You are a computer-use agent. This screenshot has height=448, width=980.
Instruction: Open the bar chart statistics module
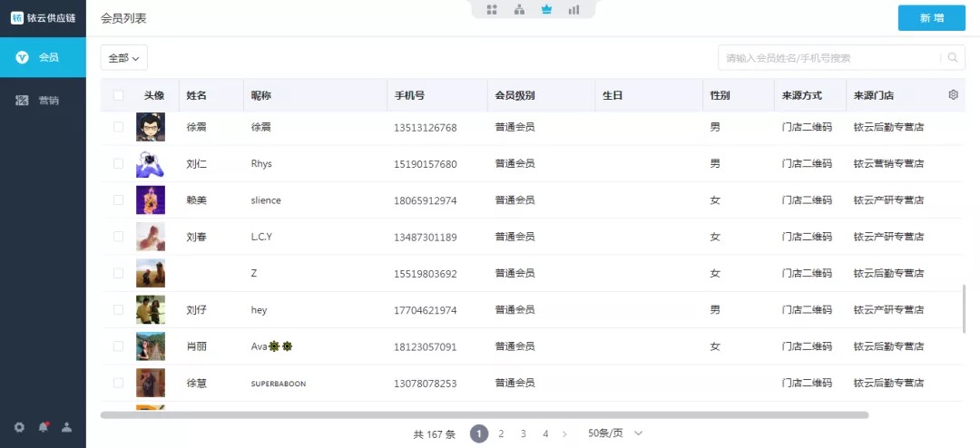click(573, 10)
